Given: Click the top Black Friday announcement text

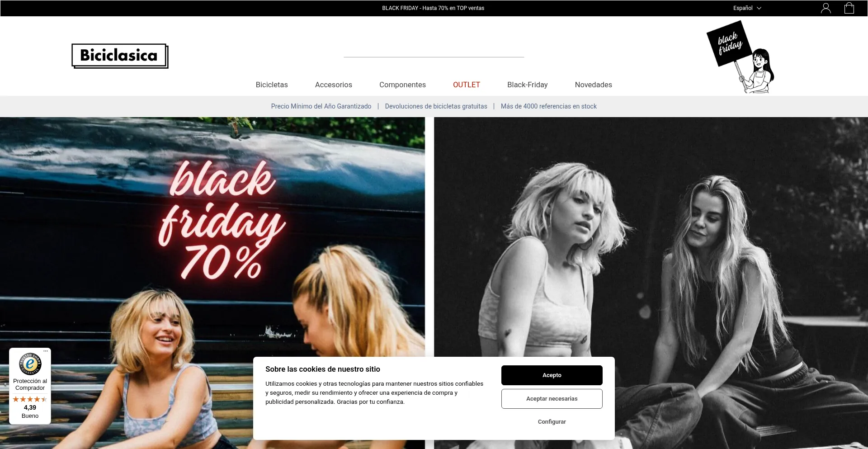Looking at the screenshot, I should [x=433, y=8].
